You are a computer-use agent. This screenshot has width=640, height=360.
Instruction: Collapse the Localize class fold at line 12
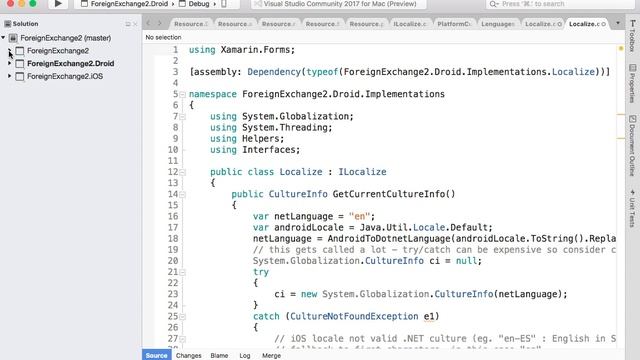pos(182,172)
